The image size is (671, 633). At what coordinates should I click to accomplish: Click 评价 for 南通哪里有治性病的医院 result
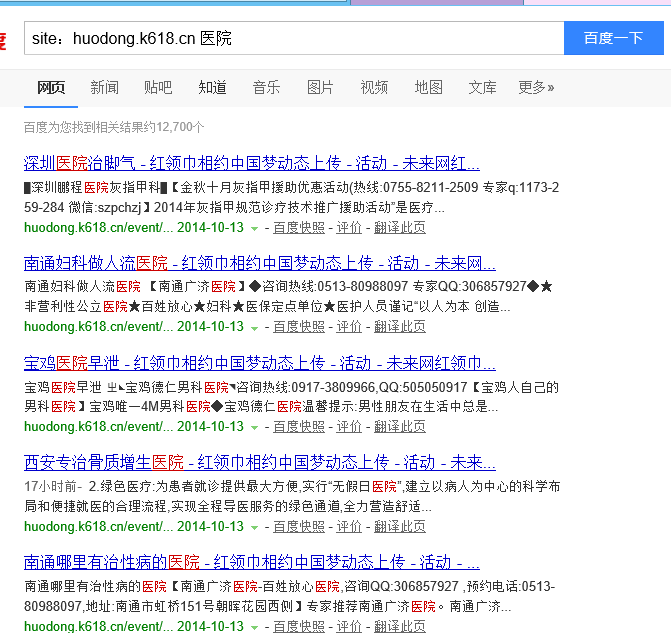[349, 626]
